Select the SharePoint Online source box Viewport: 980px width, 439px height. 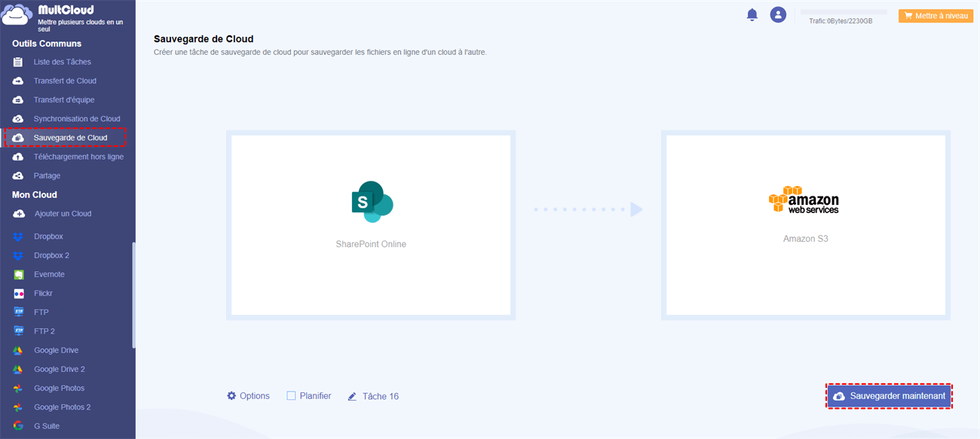371,225
